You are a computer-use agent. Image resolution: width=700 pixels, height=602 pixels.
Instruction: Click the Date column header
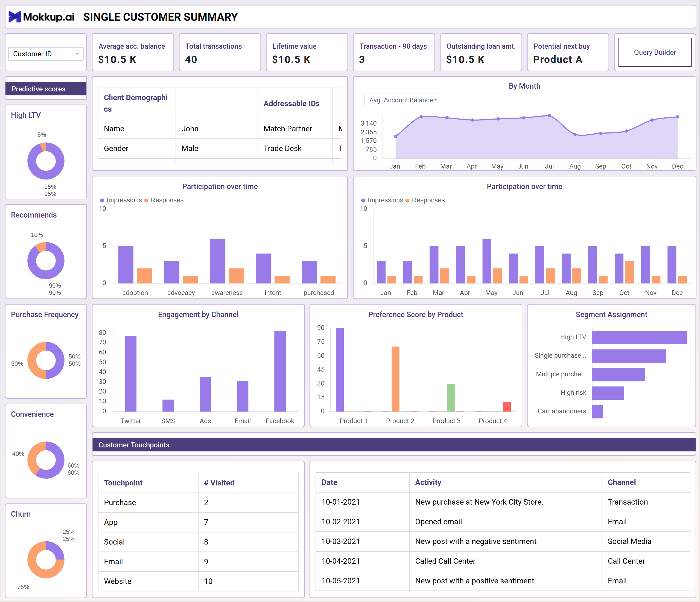point(363,482)
